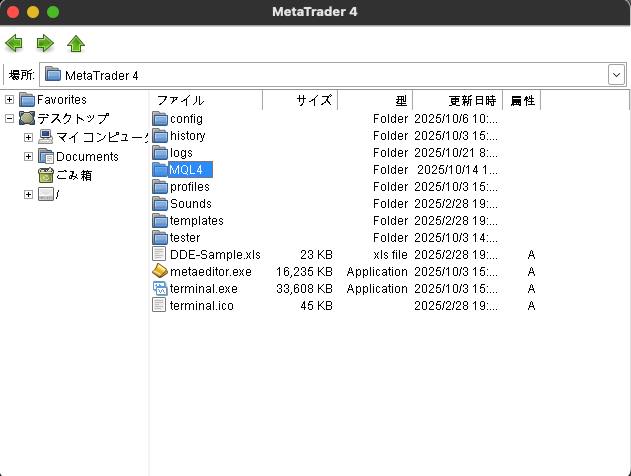Viewport: 631px width, 476px height.
Task: Click the profiles folder name
Action: tap(190, 187)
